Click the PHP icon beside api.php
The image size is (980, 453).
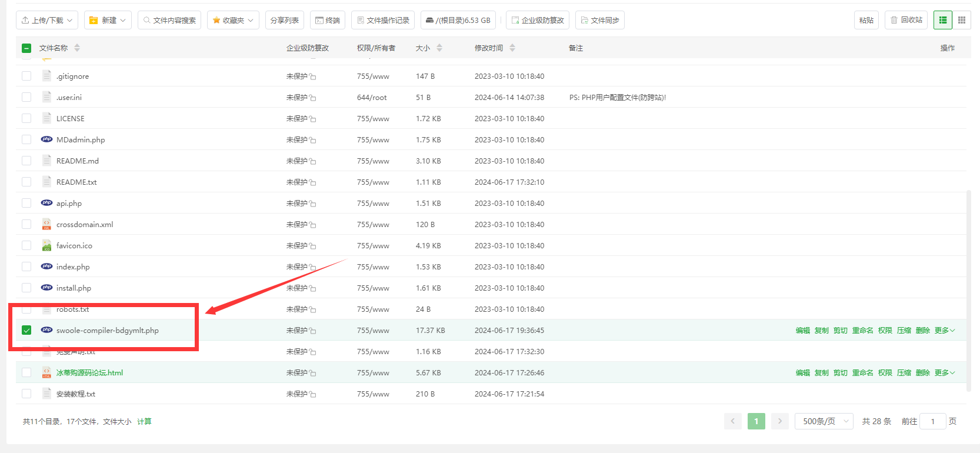point(46,203)
